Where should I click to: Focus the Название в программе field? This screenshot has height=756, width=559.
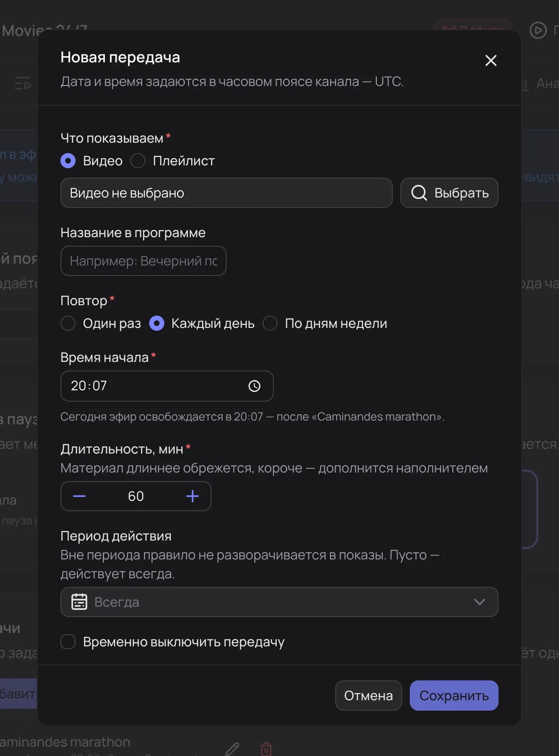click(x=144, y=261)
